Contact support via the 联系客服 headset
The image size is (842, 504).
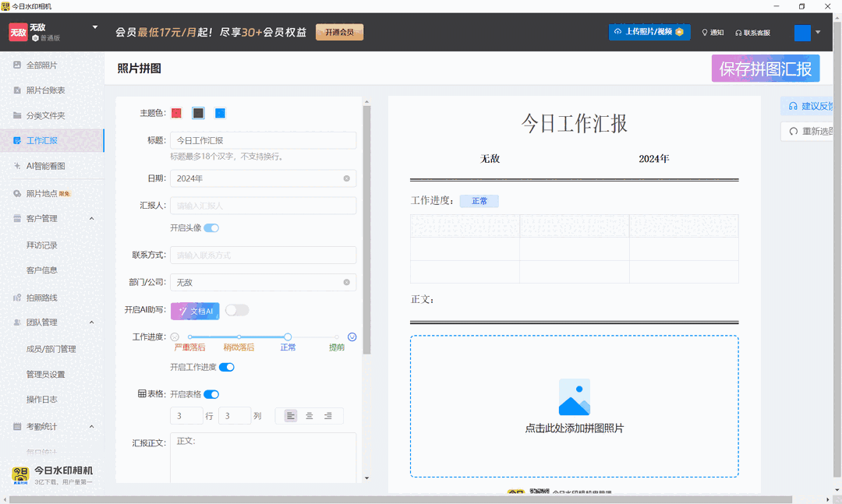pyautogui.click(x=752, y=33)
